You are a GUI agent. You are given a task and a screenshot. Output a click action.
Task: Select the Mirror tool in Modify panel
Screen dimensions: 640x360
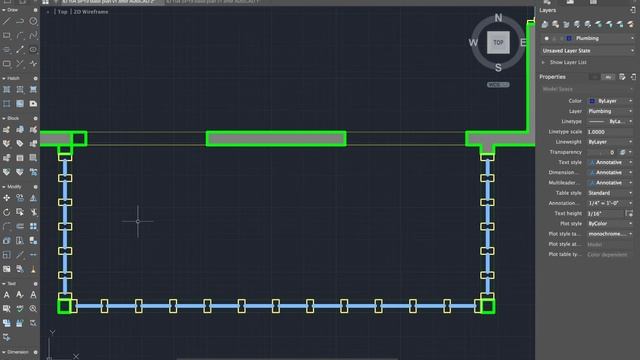tap(33, 198)
